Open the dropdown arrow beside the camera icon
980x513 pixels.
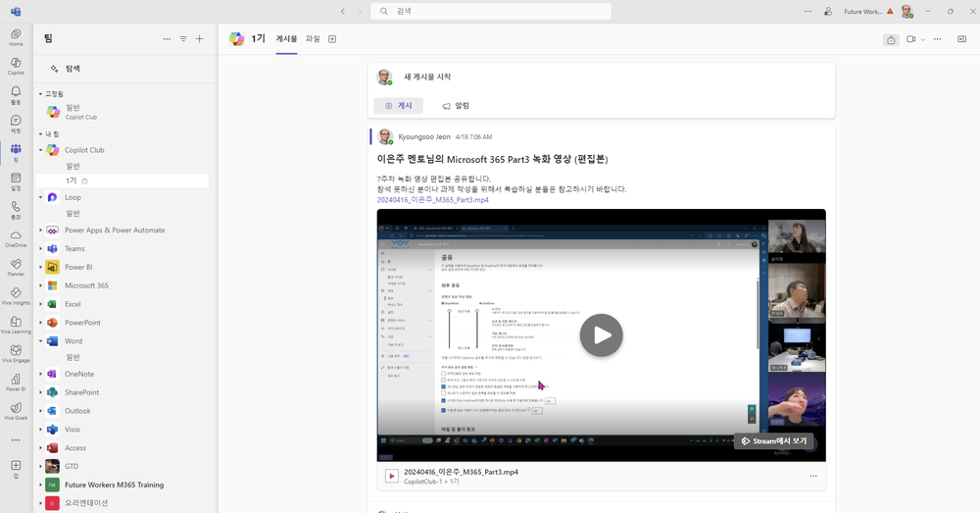[923, 39]
